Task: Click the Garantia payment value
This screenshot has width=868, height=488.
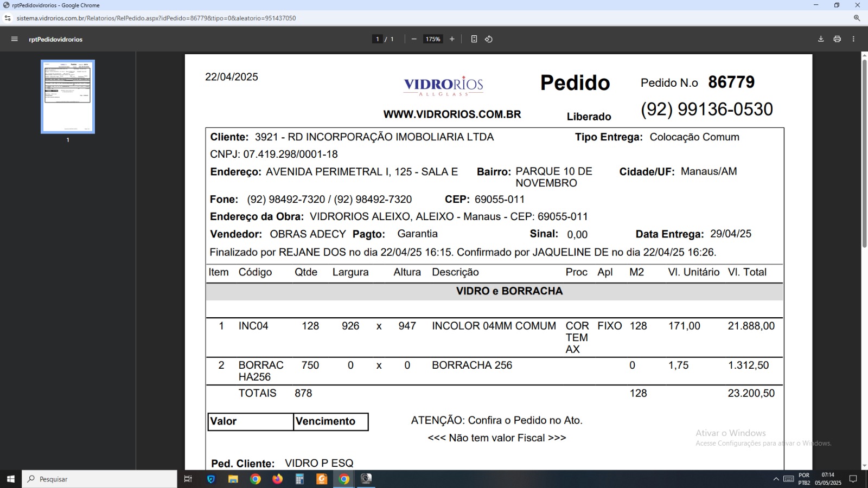Action: (417, 234)
